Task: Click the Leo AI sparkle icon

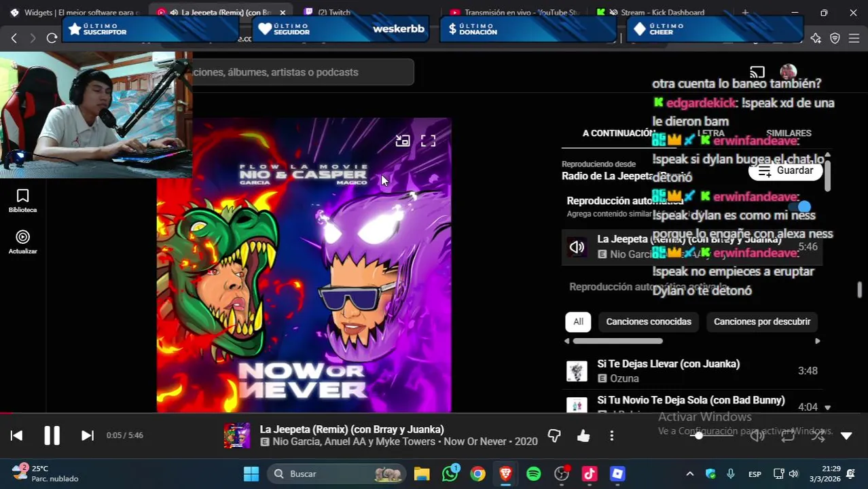Action: (x=816, y=38)
